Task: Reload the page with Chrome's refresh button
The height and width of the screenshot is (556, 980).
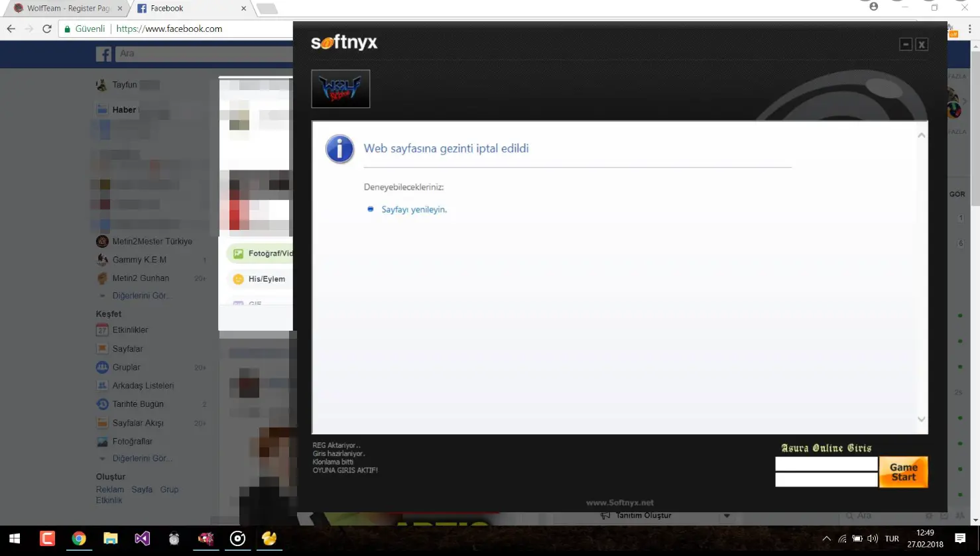Action: 47,28
